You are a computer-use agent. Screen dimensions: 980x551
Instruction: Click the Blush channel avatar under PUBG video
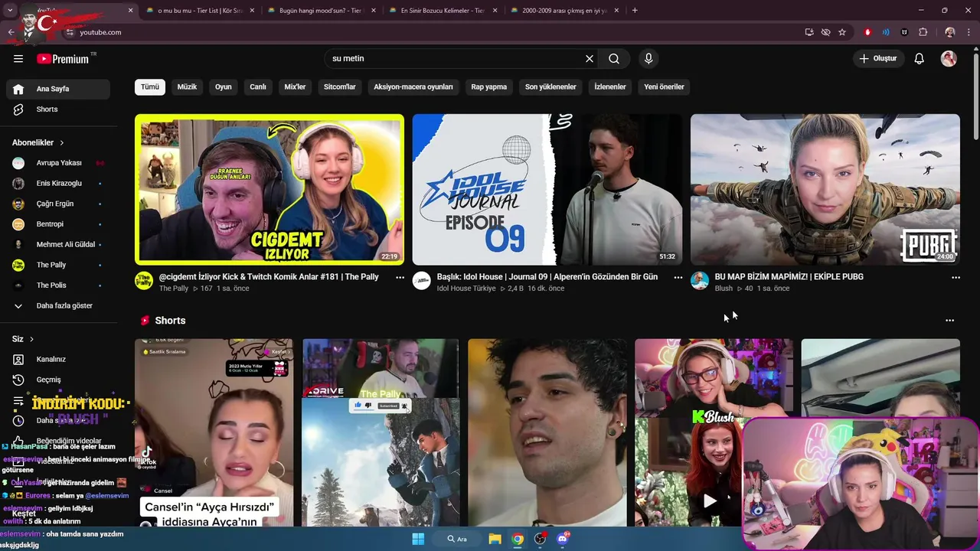pos(700,281)
